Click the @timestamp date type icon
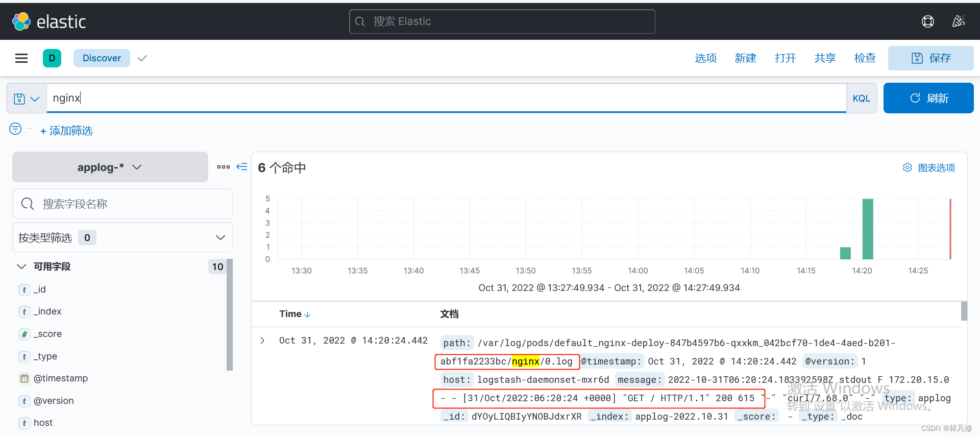980x437 pixels. tap(24, 378)
